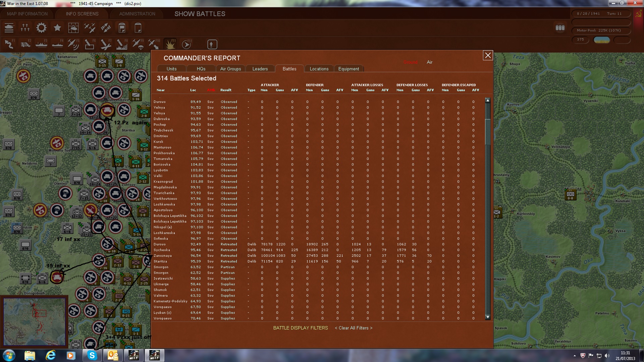Viewport: 644px width, 362px height.
Task: Select F9 air transport parachute icon
Action: [x=138, y=44]
